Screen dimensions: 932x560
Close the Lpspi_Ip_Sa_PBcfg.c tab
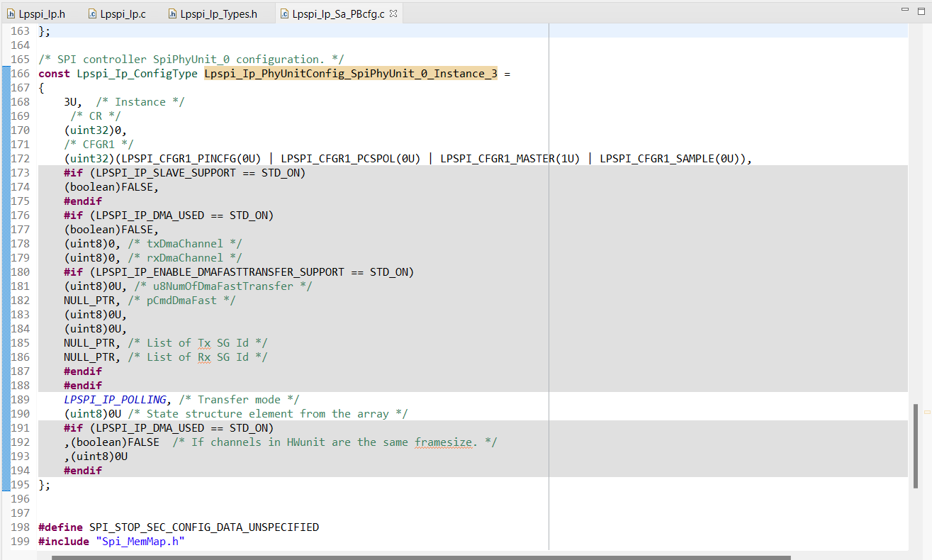tap(395, 13)
